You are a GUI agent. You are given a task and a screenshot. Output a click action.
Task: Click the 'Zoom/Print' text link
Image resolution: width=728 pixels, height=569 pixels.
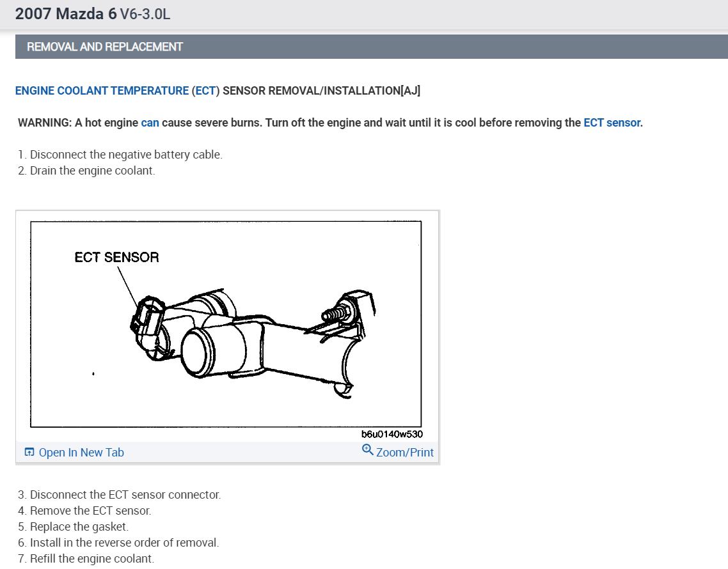(405, 453)
